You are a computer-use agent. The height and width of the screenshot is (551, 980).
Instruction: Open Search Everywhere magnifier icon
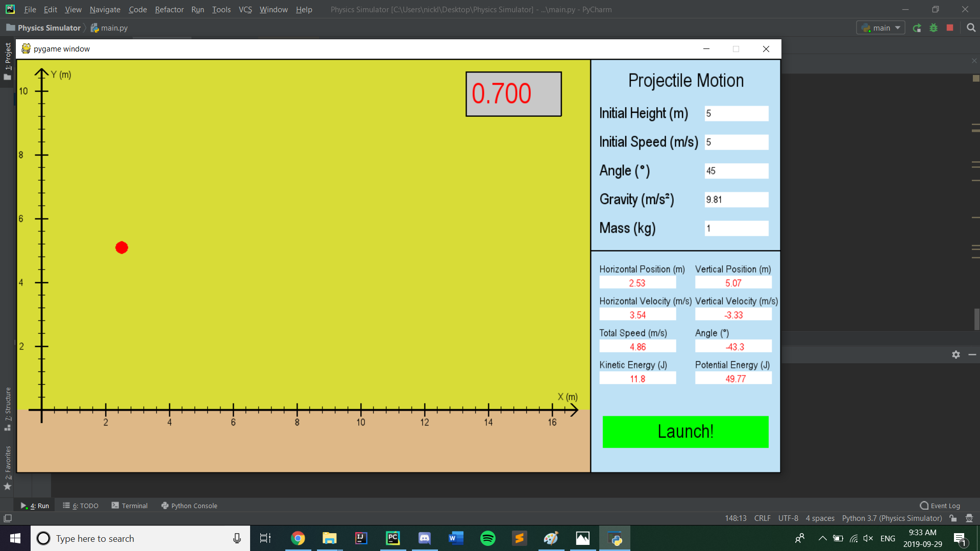[x=971, y=28]
